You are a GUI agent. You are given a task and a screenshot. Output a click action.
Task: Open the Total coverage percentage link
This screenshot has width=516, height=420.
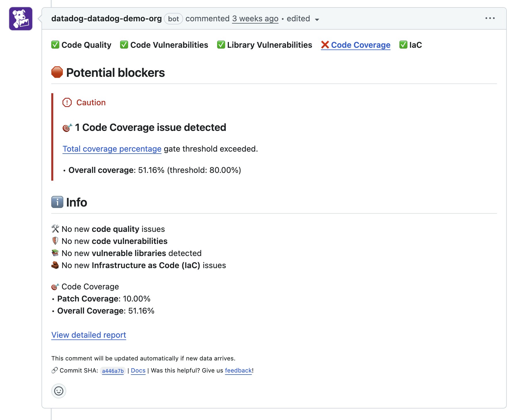click(x=112, y=149)
